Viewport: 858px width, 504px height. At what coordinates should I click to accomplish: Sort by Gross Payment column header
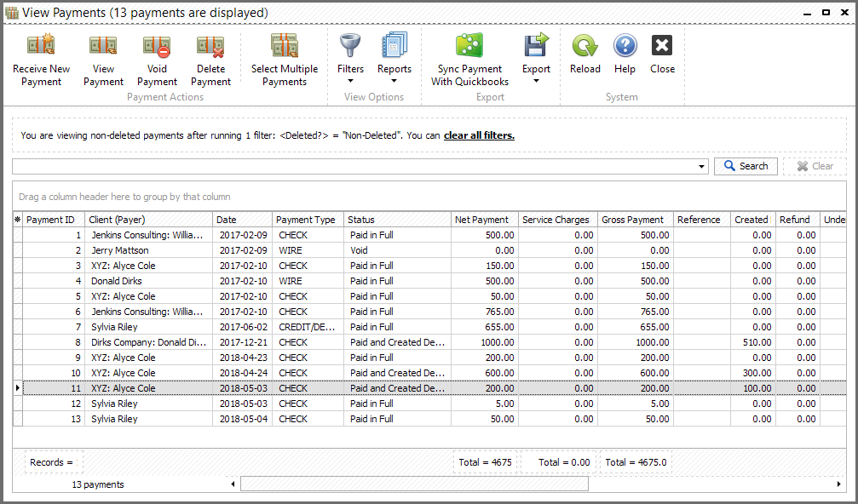636,220
